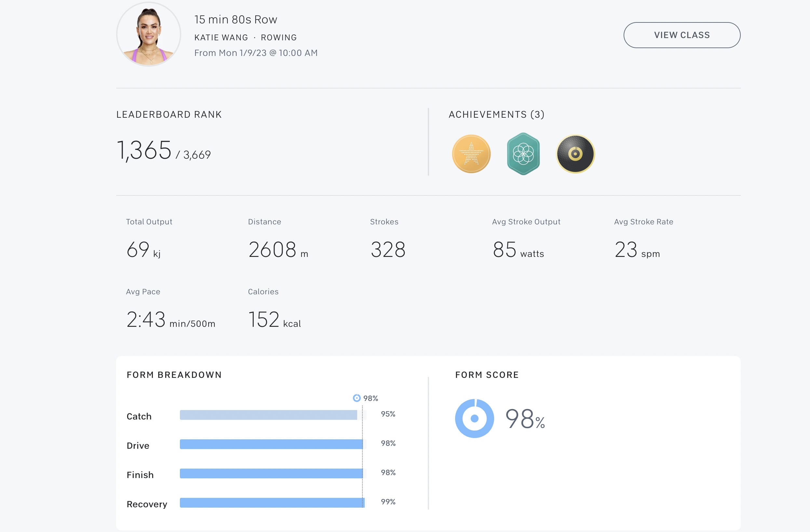Open the gold star achievement badge

(x=471, y=154)
